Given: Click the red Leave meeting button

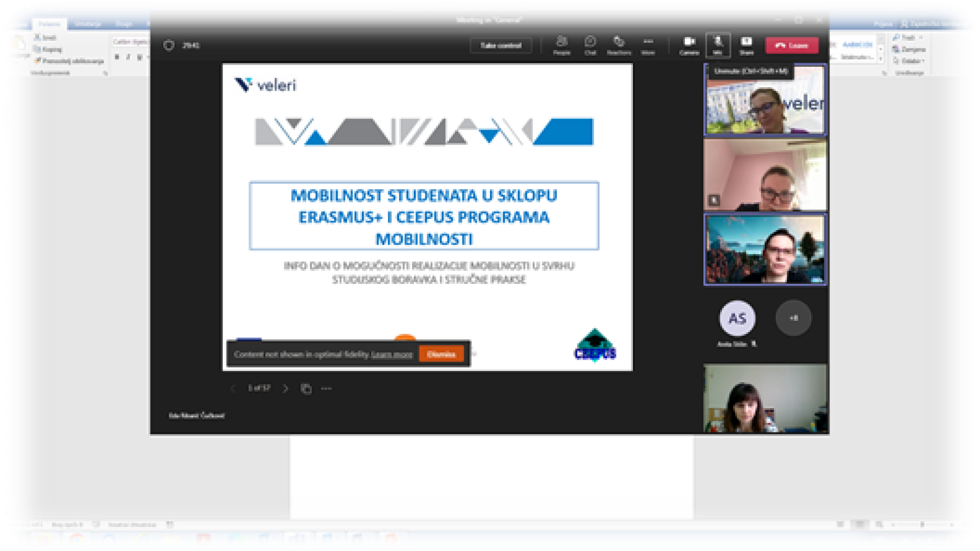Looking at the screenshot, I should click(x=792, y=45).
